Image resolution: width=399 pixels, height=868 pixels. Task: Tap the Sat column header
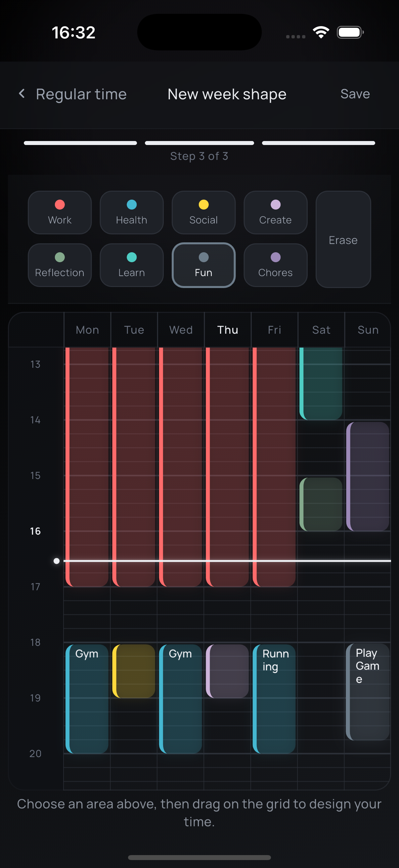tap(321, 330)
